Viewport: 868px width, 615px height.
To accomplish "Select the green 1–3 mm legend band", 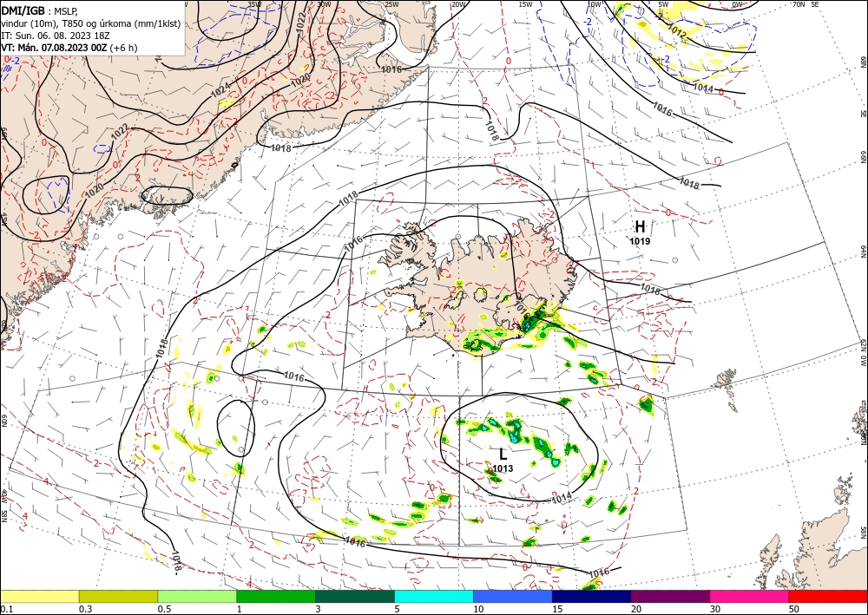I will [x=276, y=596].
